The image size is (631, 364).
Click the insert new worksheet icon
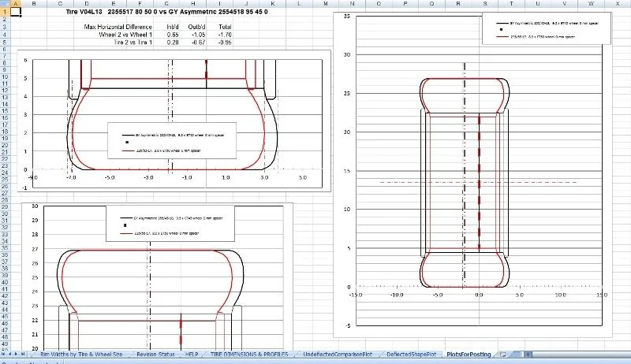pyautogui.click(x=503, y=355)
